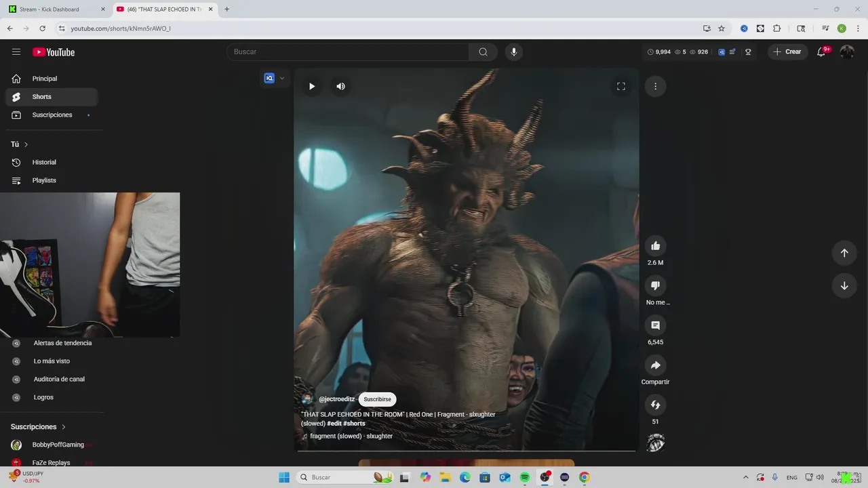This screenshot has height=488, width=868.
Task: Click the Remix button showing 51
Action: 655,405
